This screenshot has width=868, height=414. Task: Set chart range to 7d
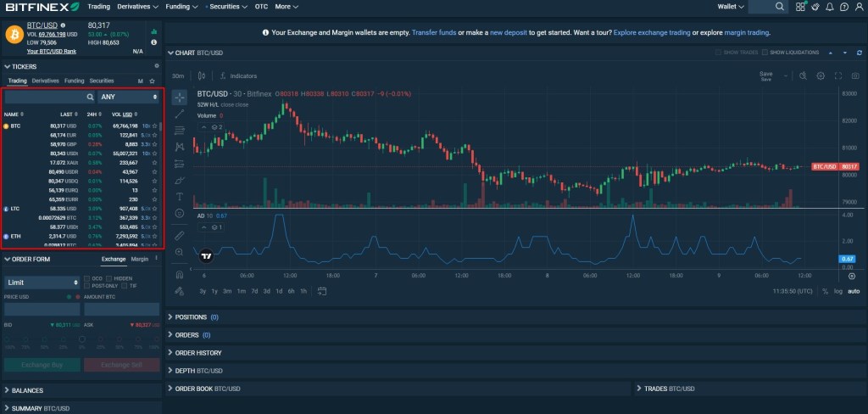pyautogui.click(x=254, y=291)
